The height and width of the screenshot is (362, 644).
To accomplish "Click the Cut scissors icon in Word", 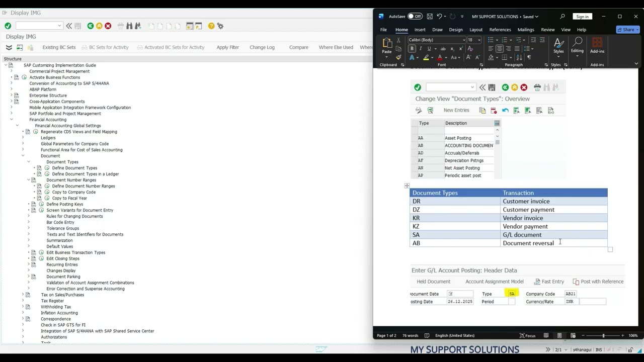I will click(398, 40).
